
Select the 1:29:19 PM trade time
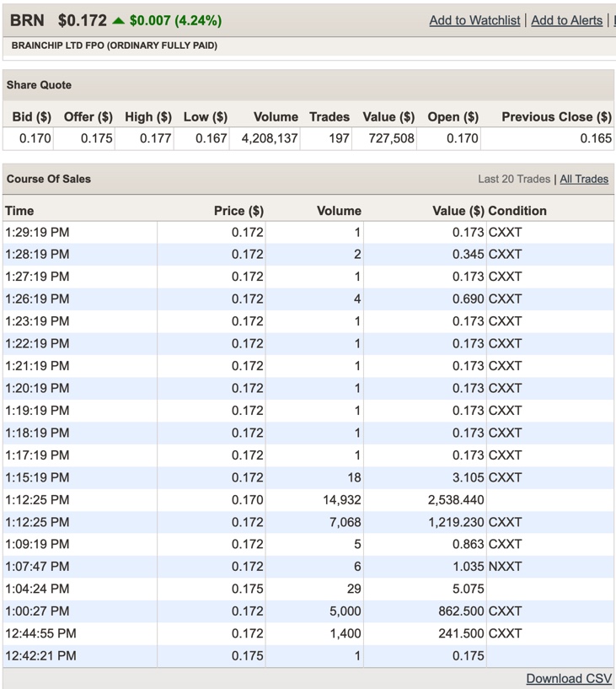(37, 232)
